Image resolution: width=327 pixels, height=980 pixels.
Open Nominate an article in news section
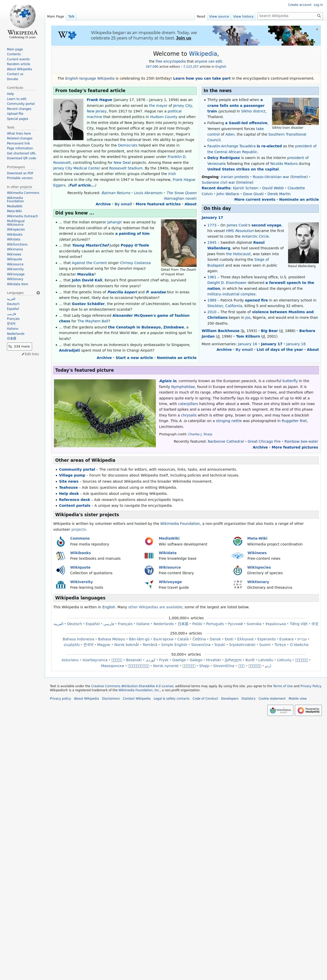tap(299, 199)
